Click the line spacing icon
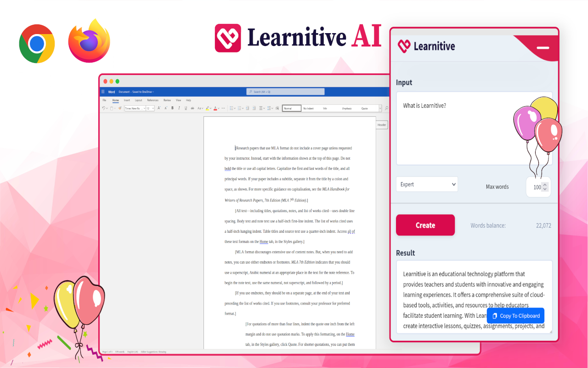Viewport: 588px width, 368px height. (x=269, y=108)
